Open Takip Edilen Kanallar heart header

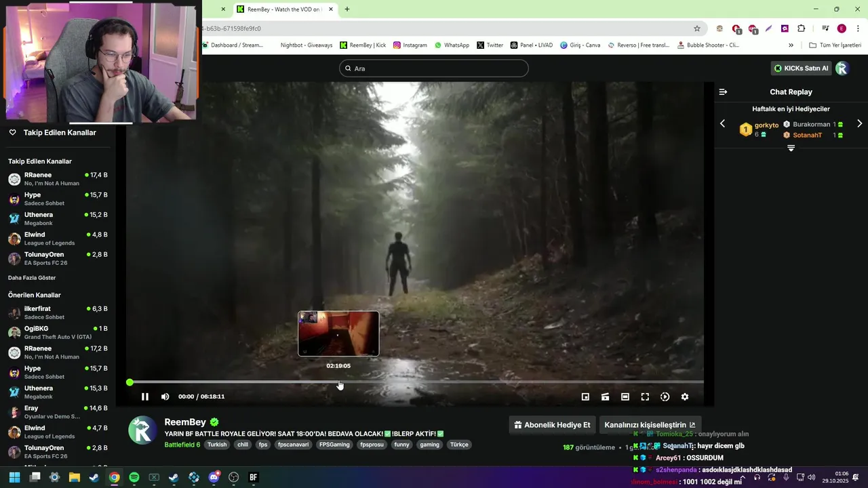53,133
